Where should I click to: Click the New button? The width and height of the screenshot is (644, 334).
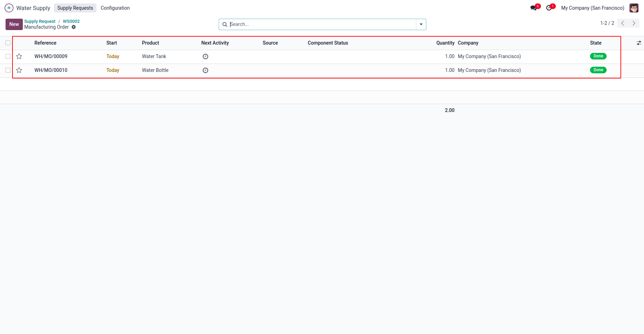pyautogui.click(x=14, y=24)
